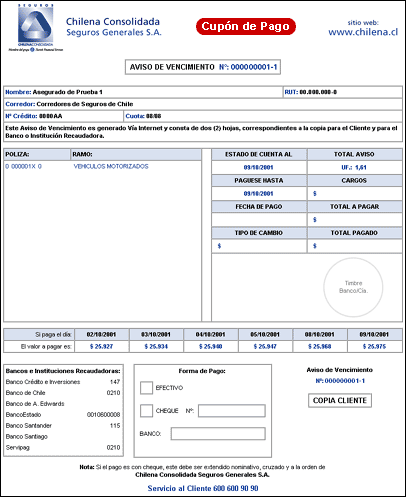
Task: Click the TOTAL A PAGAR header
Action: (354, 207)
